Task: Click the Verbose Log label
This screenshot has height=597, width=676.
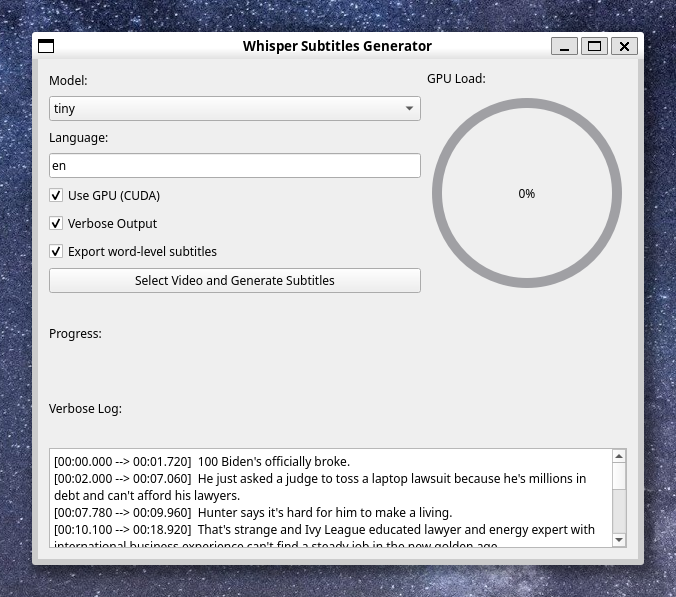Action: click(x=85, y=409)
